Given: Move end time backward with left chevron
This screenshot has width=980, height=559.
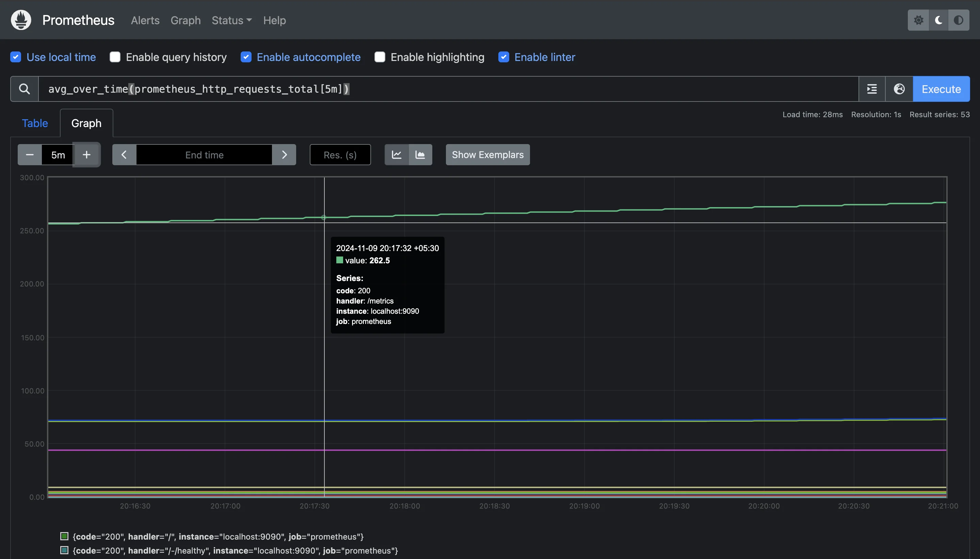Looking at the screenshot, I should (x=124, y=155).
